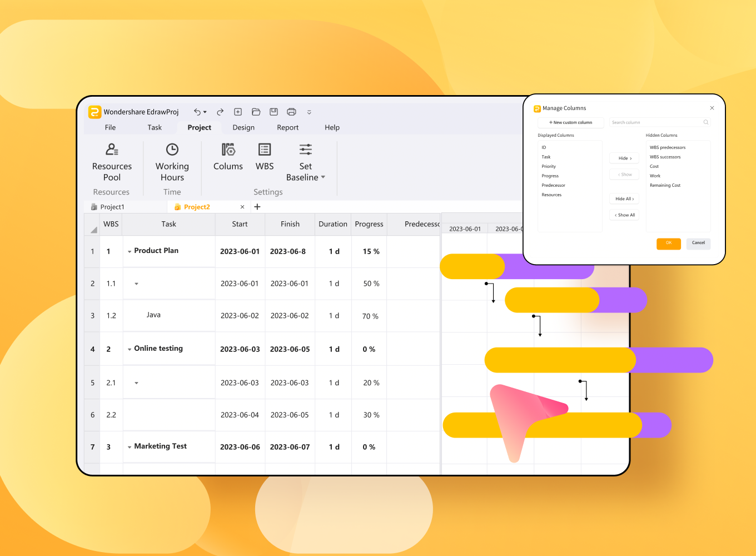
Task: Click the Progress column header in the table
Action: [369, 224]
